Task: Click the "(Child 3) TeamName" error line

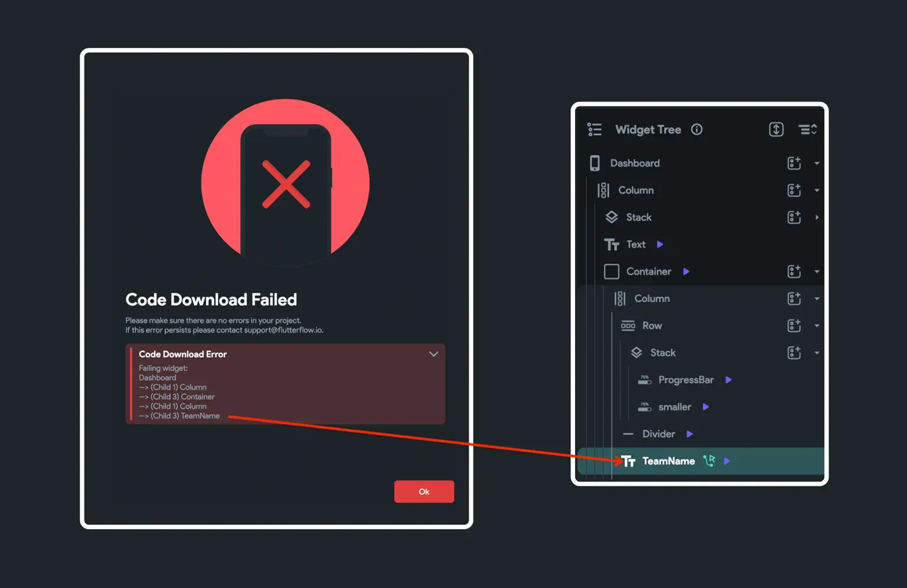Action: [180, 416]
